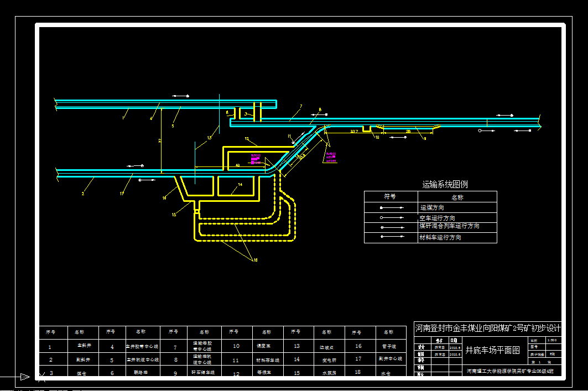Click the '矸石储车线' table cell
This screenshot has height=391, width=588.
203,372
